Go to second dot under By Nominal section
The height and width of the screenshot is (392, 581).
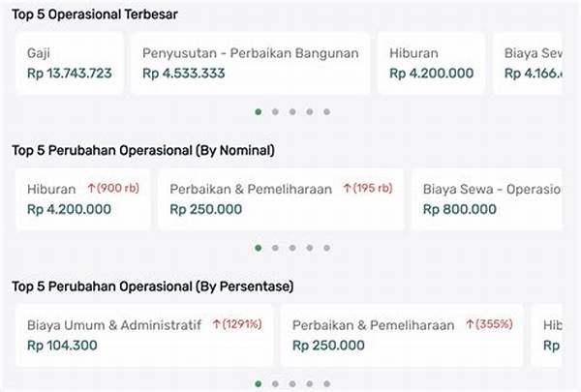click(x=275, y=248)
